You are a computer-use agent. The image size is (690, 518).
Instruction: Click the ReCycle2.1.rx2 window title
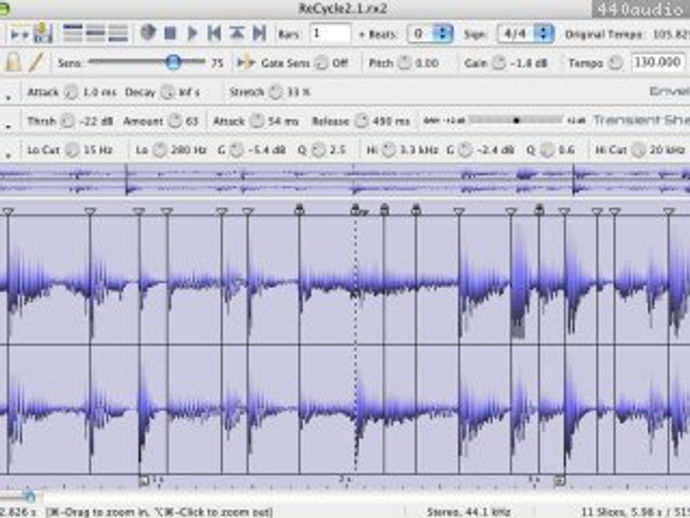pos(343,8)
